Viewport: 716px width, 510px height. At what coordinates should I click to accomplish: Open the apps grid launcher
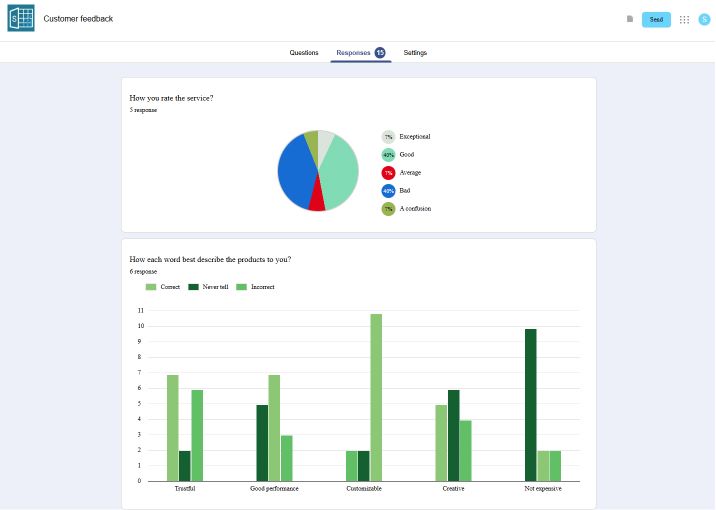tap(684, 19)
